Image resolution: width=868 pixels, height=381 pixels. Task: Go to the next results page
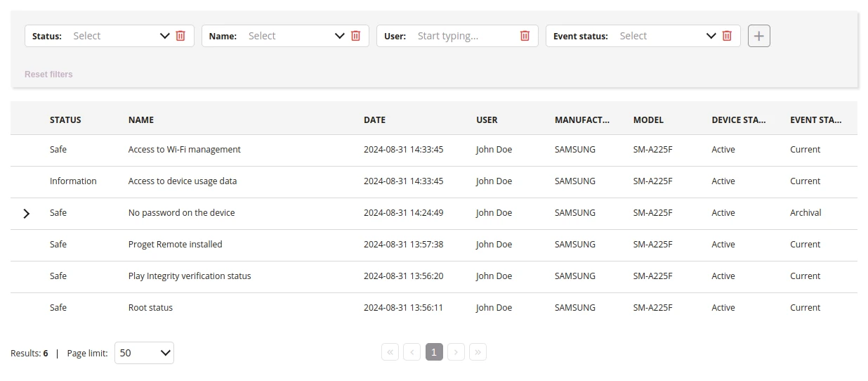456,352
